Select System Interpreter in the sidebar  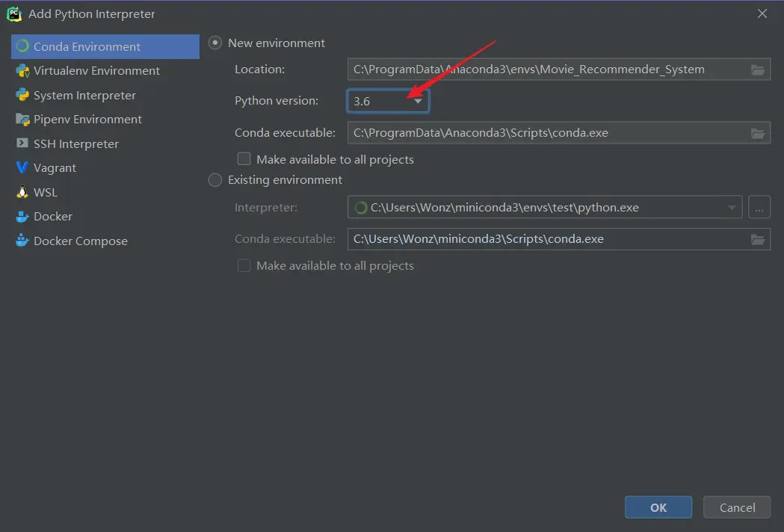tap(105, 95)
